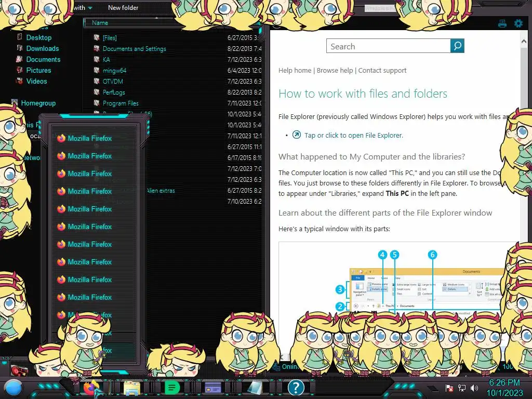The width and height of the screenshot is (532, 399).
Task: Select the OTVDM folder
Action: point(113,81)
